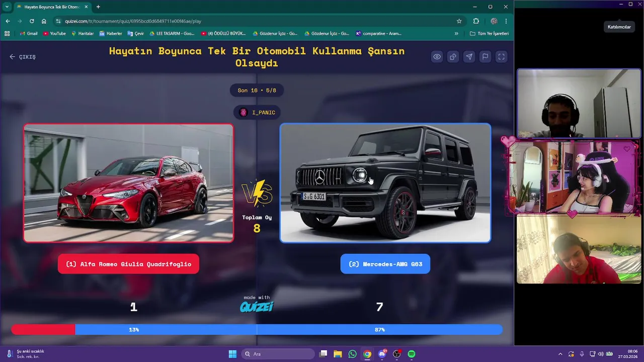Select the bottom participant webcam feed

point(579,249)
